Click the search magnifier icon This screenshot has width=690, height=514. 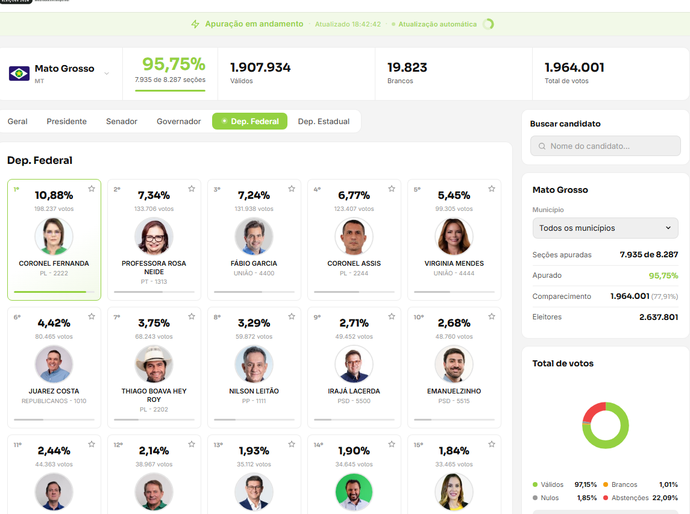542,146
